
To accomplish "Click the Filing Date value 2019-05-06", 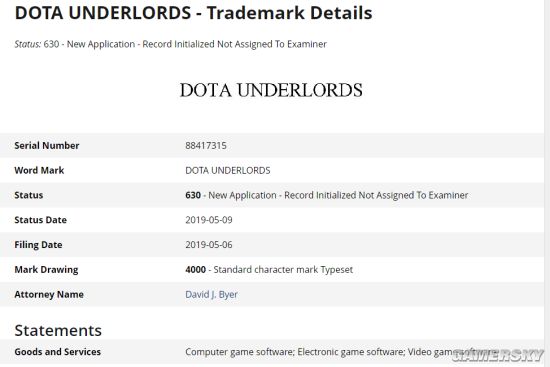I will tap(209, 245).
